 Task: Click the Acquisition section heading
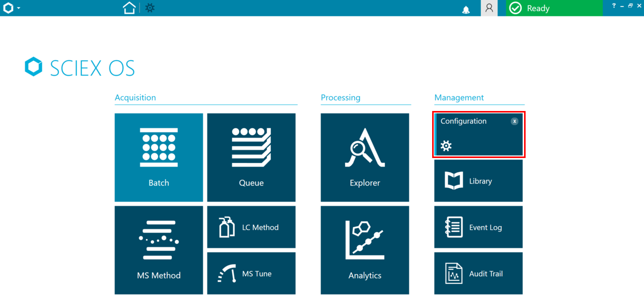135,97
